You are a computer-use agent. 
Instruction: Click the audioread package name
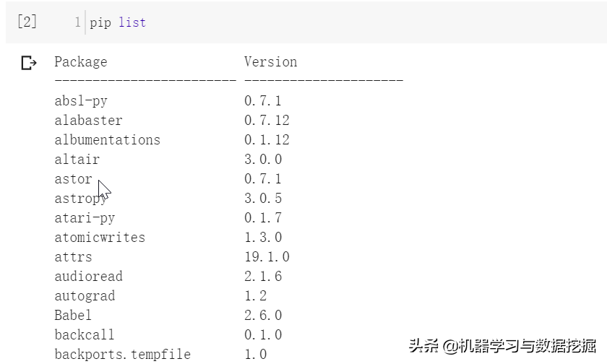[88, 276]
